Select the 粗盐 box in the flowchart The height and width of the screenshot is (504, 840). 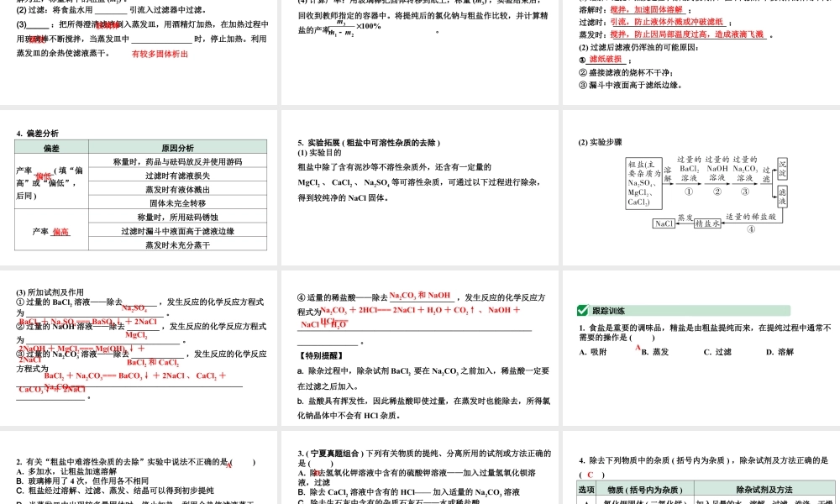pos(645,181)
